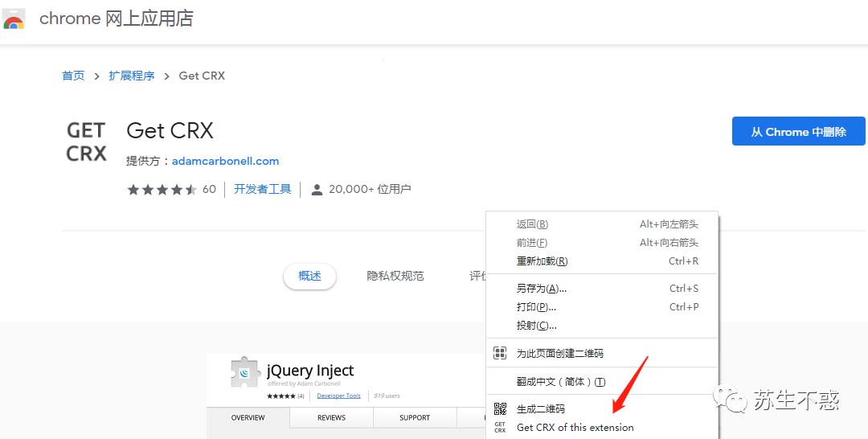
Task: Click the SUPPORT tab in screenshot preview
Action: pos(415,418)
